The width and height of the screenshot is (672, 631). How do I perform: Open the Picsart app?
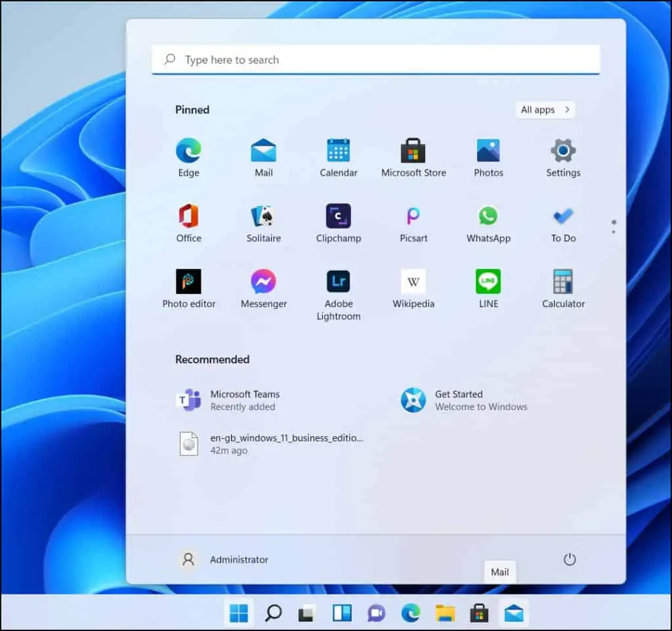point(413,223)
